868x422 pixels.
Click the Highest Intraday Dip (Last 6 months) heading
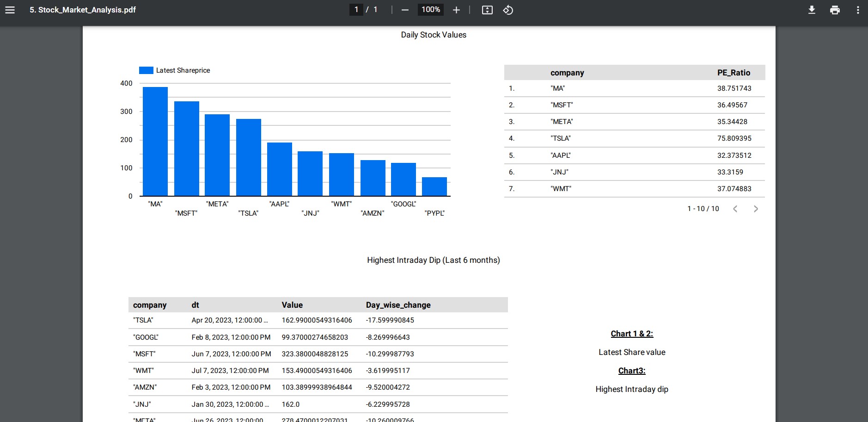(434, 260)
